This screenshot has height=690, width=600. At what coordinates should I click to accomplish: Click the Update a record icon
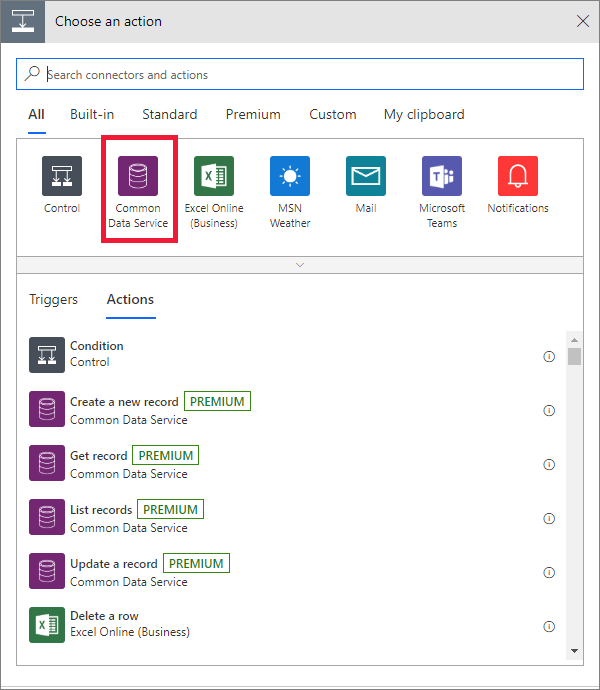click(47, 571)
